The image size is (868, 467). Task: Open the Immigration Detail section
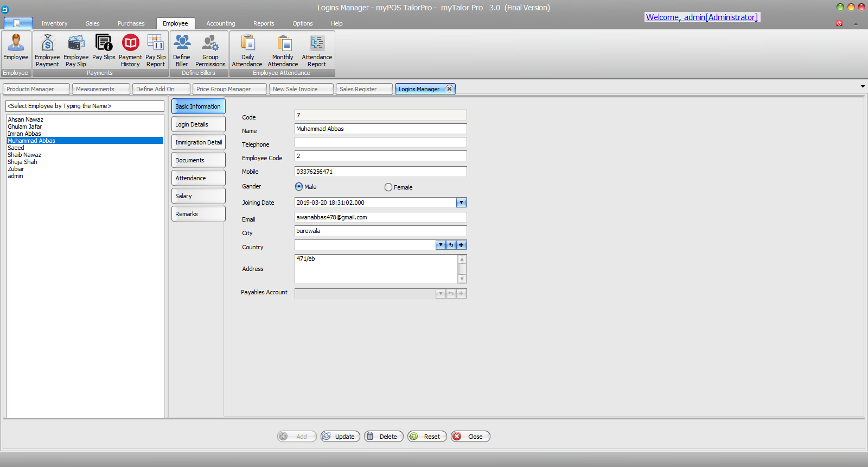point(199,142)
